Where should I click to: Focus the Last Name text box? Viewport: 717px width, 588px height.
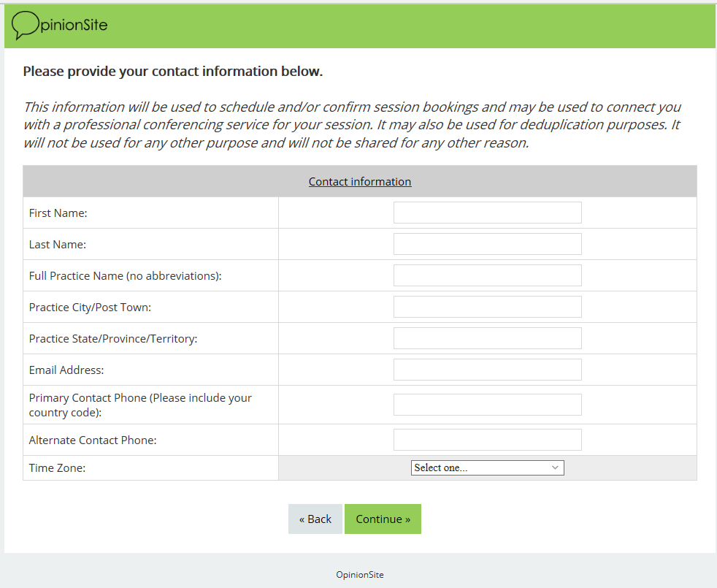(x=487, y=244)
